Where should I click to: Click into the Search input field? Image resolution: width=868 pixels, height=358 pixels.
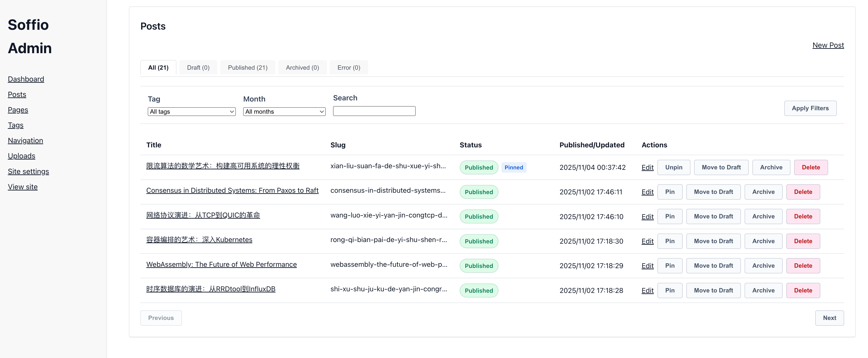374,111
